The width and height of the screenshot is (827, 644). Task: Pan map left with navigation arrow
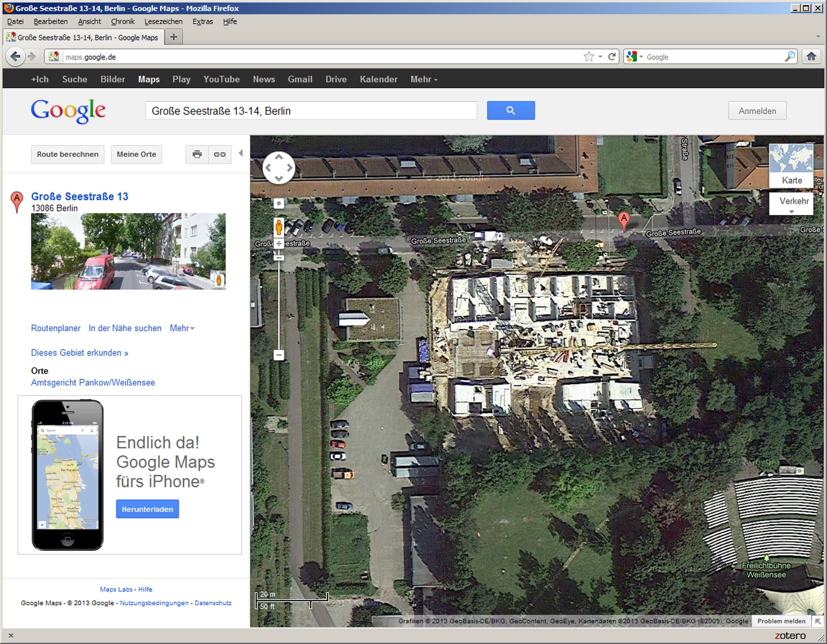(268, 167)
